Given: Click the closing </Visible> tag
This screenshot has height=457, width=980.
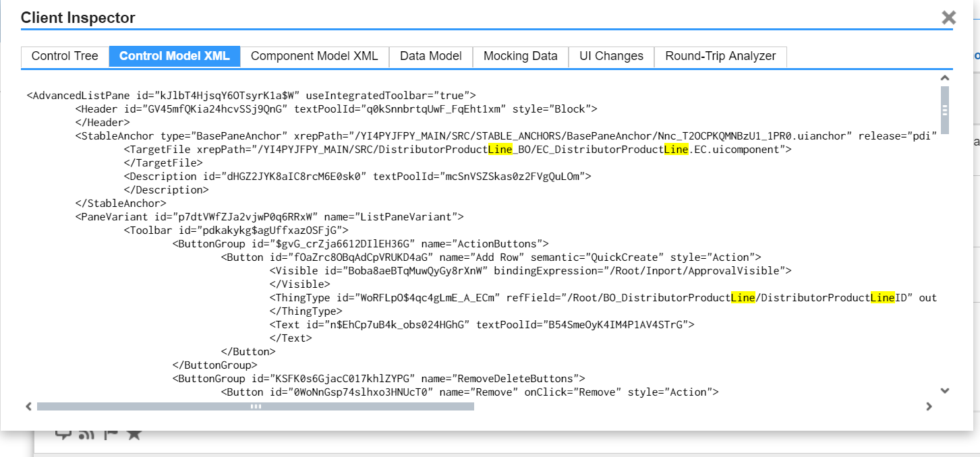Looking at the screenshot, I should (x=300, y=284).
